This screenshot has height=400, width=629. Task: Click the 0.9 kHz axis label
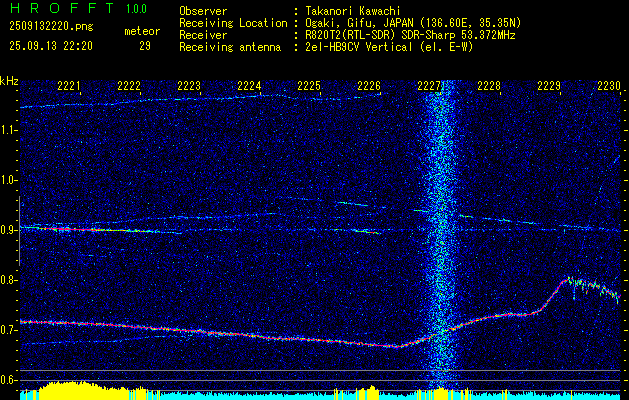8,230
